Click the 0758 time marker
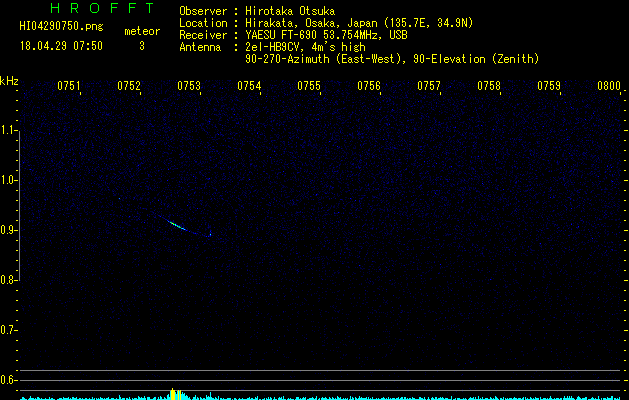The width and height of the screenshot is (629, 400). coord(489,86)
